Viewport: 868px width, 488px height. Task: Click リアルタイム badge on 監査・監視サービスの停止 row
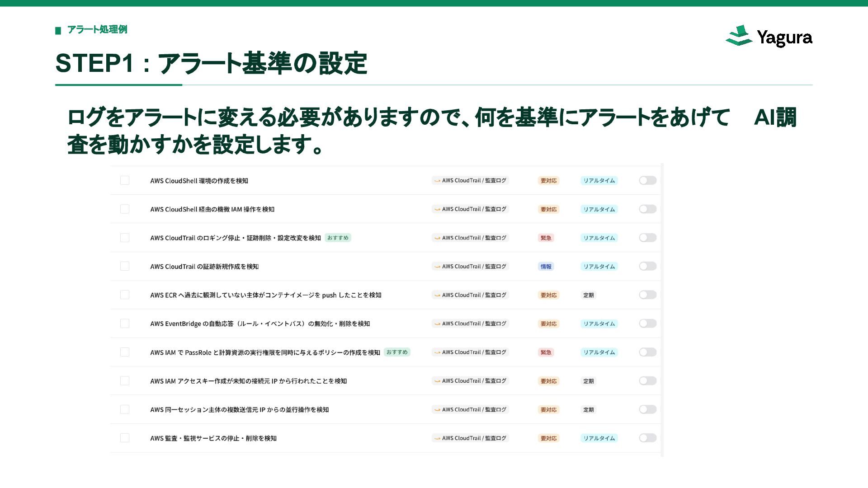tap(599, 438)
